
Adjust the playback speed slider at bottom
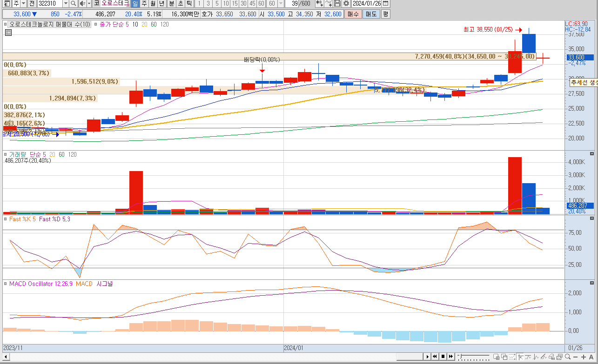pos(474,357)
